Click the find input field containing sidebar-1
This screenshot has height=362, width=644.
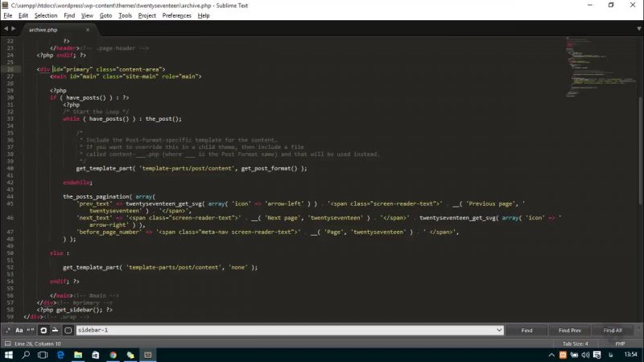(x=282, y=331)
